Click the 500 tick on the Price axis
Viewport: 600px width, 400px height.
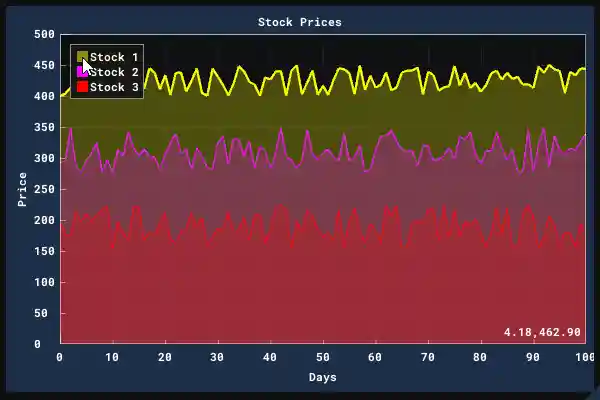coord(43,34)
